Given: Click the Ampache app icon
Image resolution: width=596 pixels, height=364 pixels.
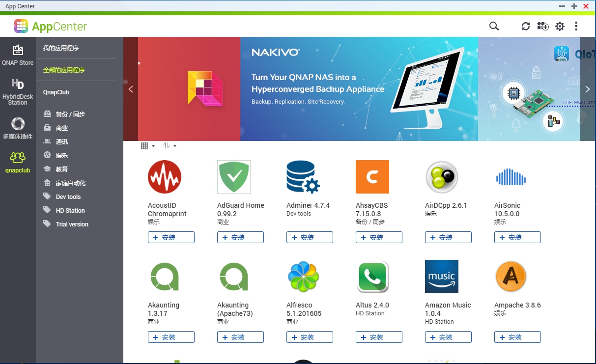Looking at the screenshot, I should pyautogui.click(x=511, y=277).
